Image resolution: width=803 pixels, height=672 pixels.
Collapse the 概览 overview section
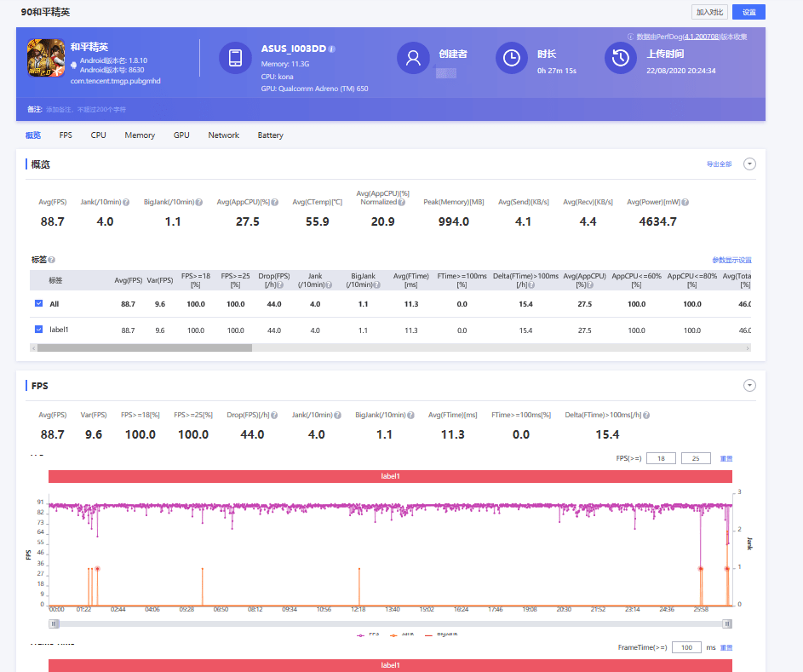coord(749,164)
